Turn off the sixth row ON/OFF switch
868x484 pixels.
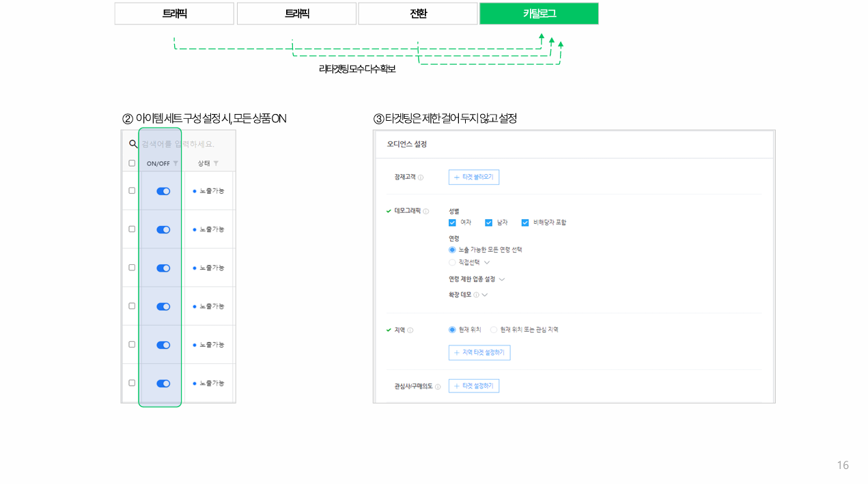(163, 384)
